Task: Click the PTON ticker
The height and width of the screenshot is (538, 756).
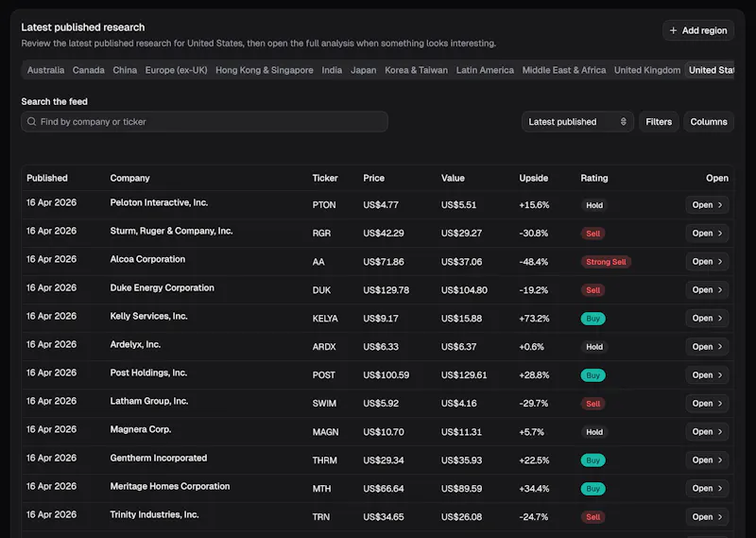Action: point(324,205)
